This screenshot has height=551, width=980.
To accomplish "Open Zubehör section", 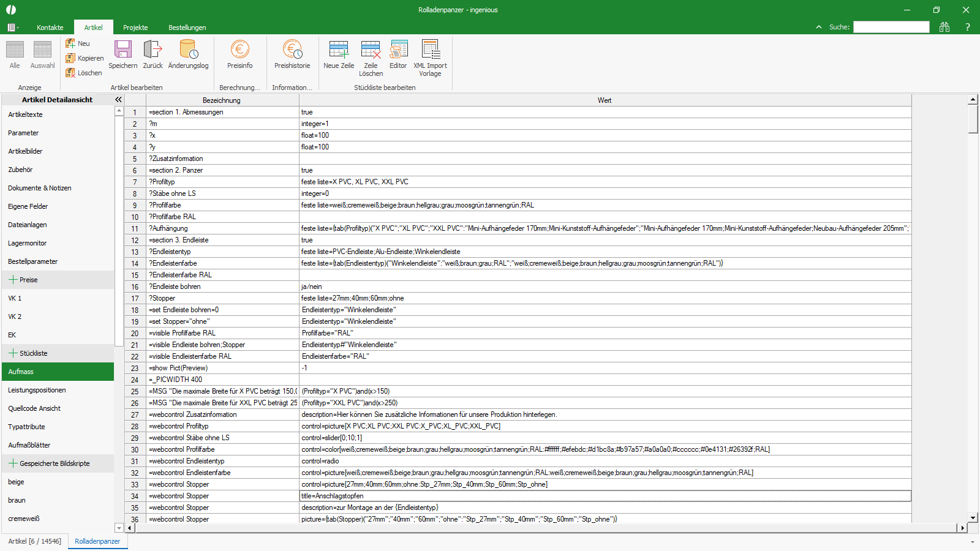I will point(58,170).
